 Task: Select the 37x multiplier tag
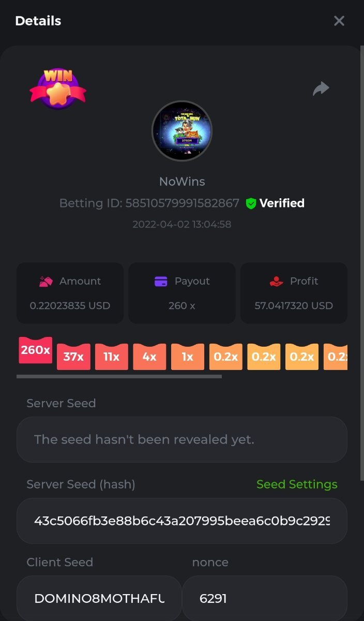point(73,357)
